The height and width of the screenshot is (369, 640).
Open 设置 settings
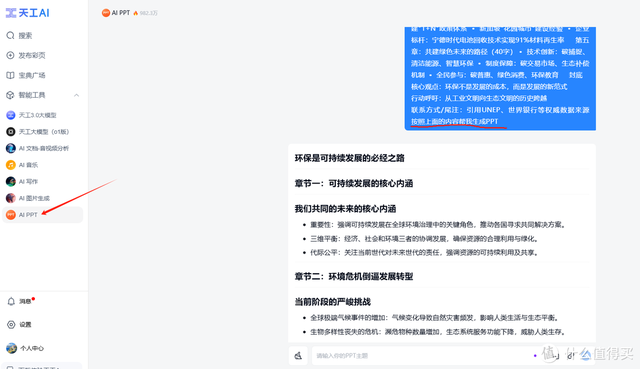[x=19, y=325]
